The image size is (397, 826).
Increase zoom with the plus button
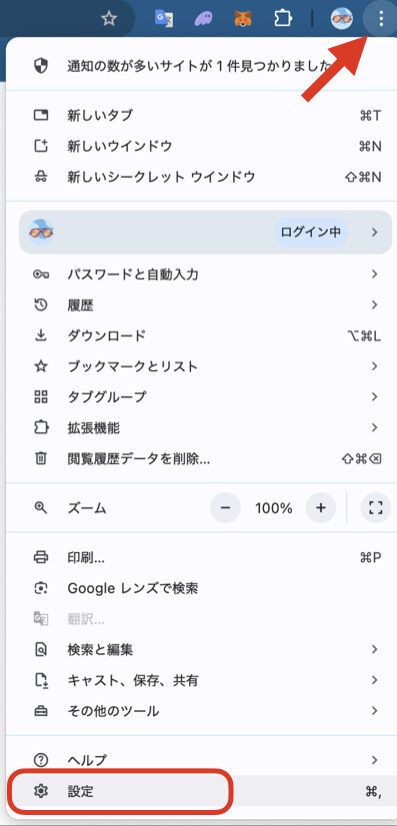tap(321, 508)
